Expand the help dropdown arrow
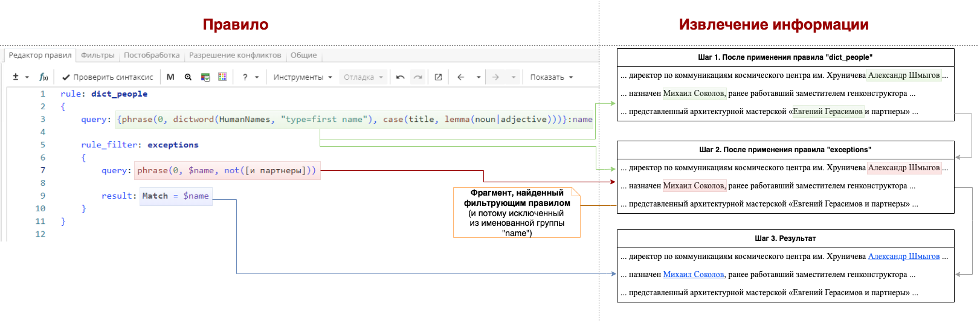 (x=257, y=77)
